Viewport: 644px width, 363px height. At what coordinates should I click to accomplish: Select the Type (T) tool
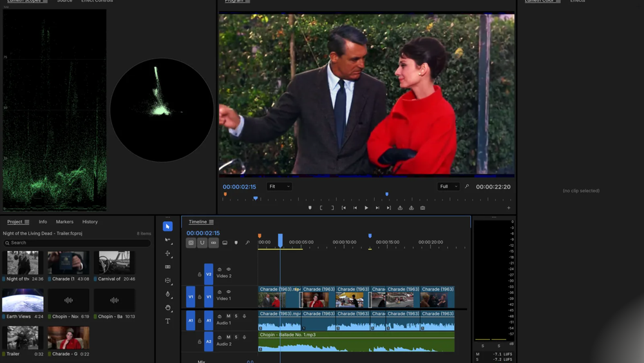click(x=167, y=321)
